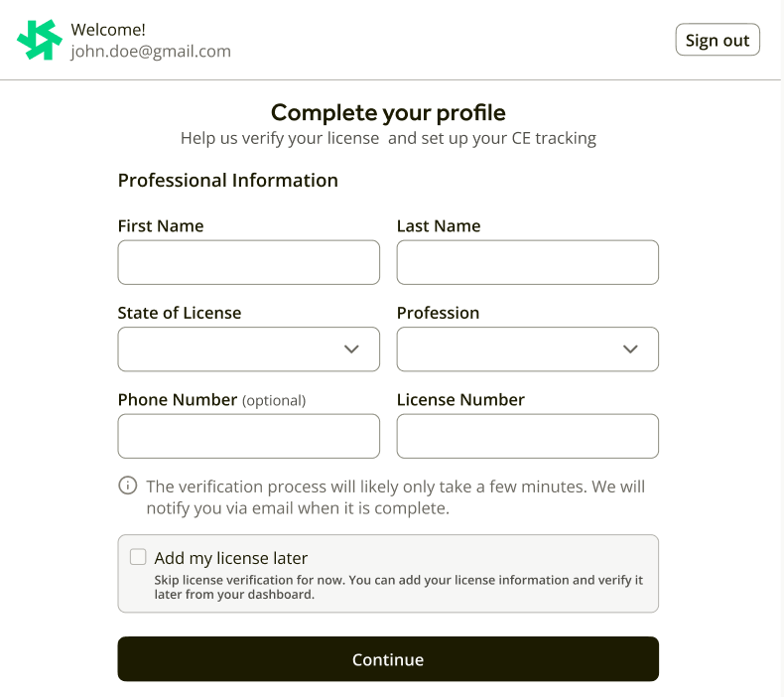
Task: Click the verification process notice text
Action: 395,497
